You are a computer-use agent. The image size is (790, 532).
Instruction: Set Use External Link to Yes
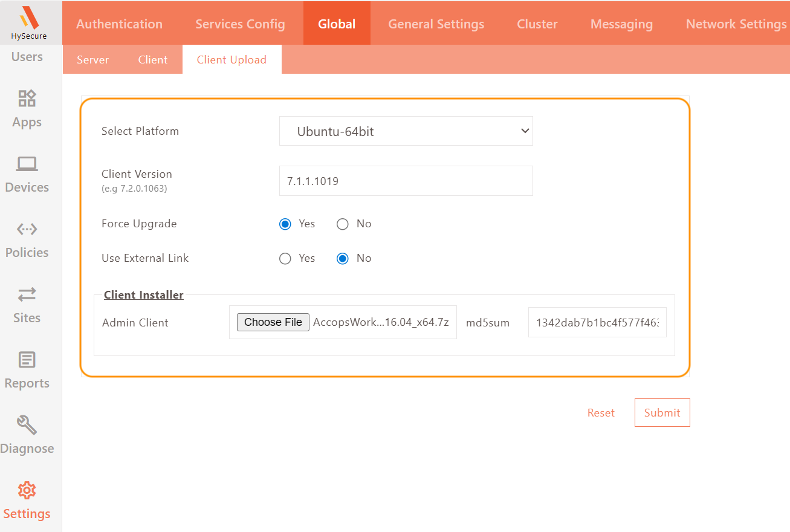coord(285,259)
